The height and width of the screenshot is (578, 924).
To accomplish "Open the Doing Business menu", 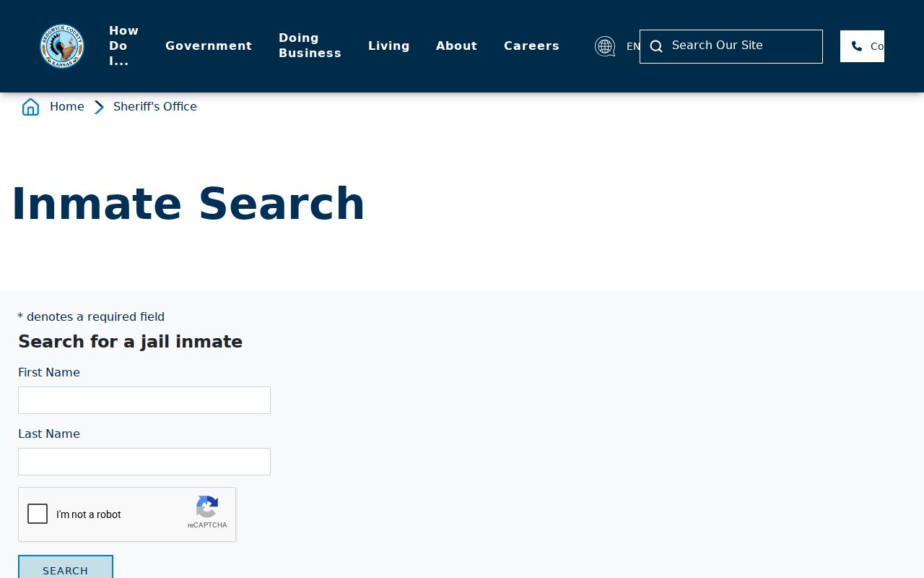I will click(x=310, y=46).
